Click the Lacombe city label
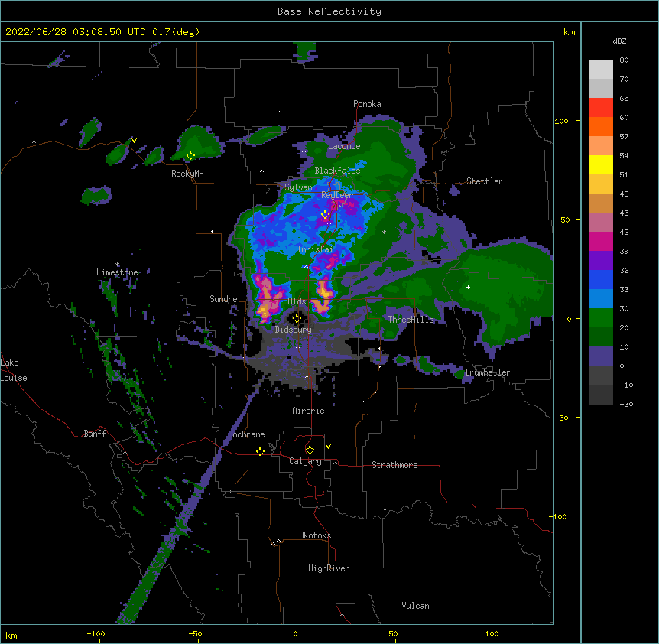 (344, 146)
